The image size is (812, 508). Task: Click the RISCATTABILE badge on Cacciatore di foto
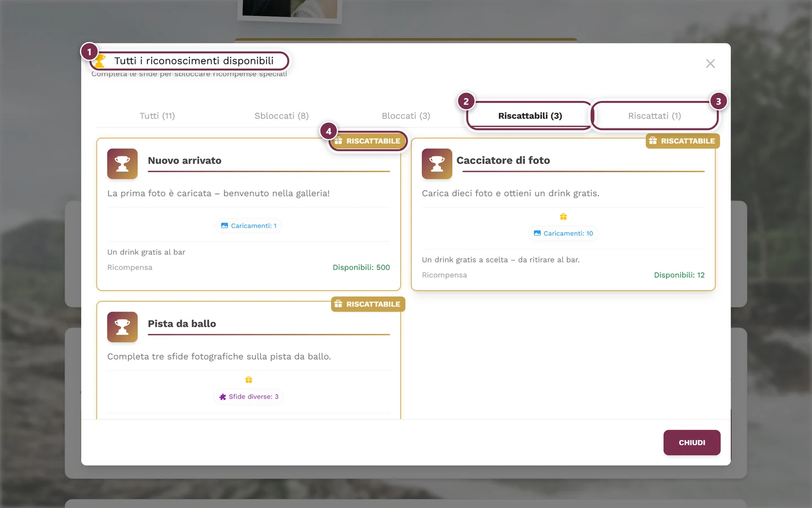[682, 141]
